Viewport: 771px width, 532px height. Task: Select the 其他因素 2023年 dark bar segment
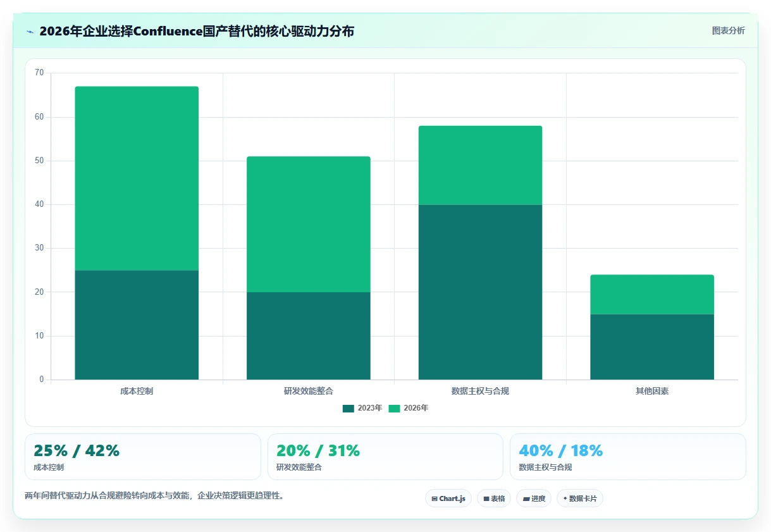click(652, 347)
